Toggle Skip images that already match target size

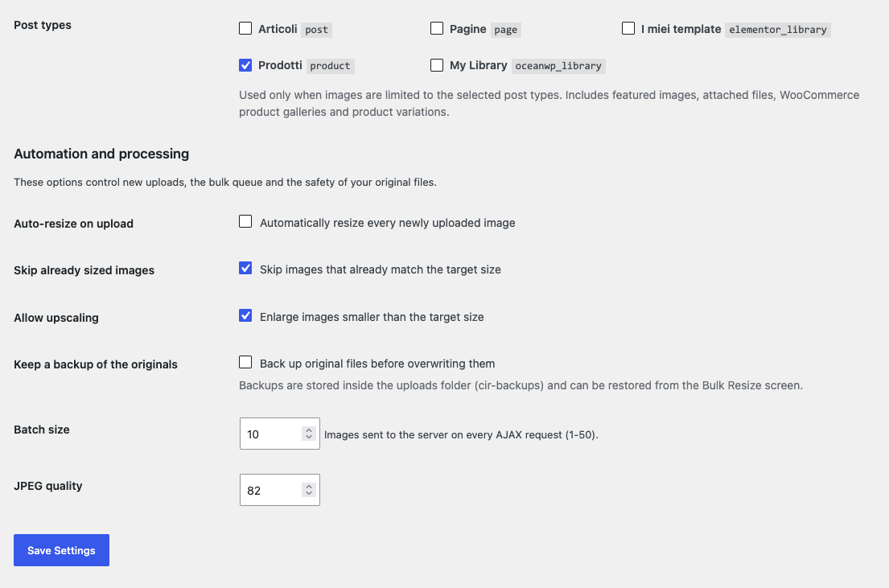(x=245, y=268)
